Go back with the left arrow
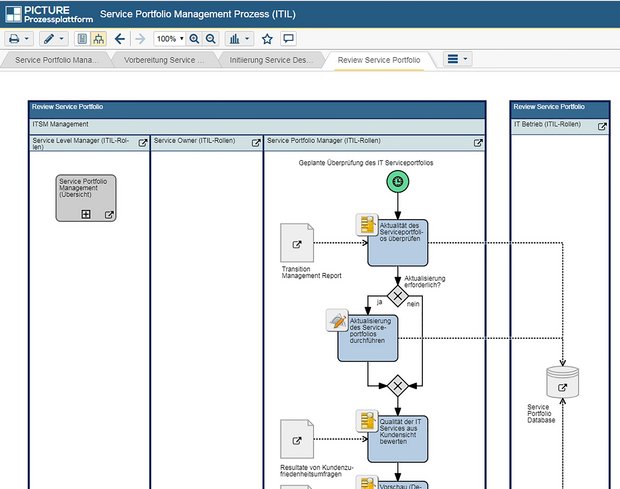Image resolution: width=620 pixels, height=489 pixels. click(x=120, y=39)
